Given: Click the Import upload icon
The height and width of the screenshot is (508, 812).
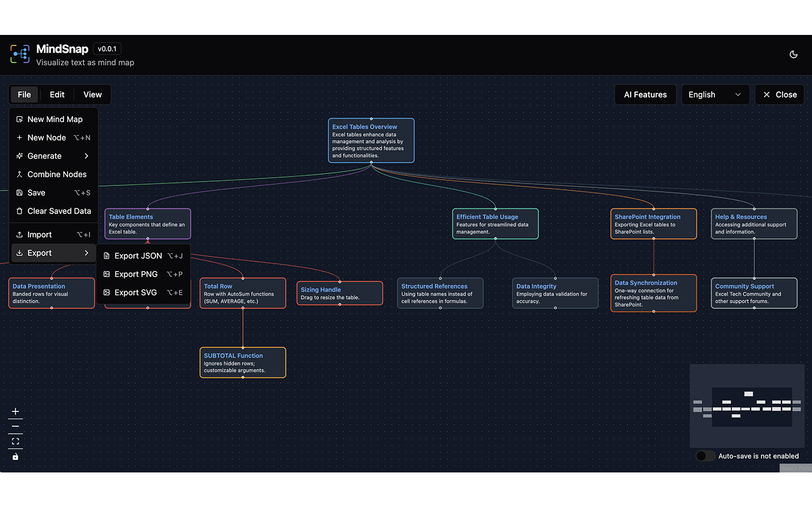Looking at the screenshot, I should click(18, 234).
